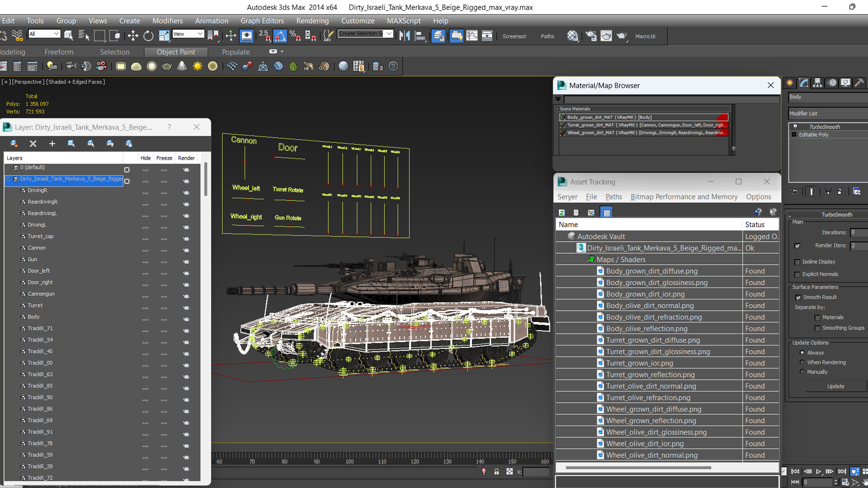The image size is (868, 488).
Task: Open the Graph Editors menu
Action: point(262,21)
